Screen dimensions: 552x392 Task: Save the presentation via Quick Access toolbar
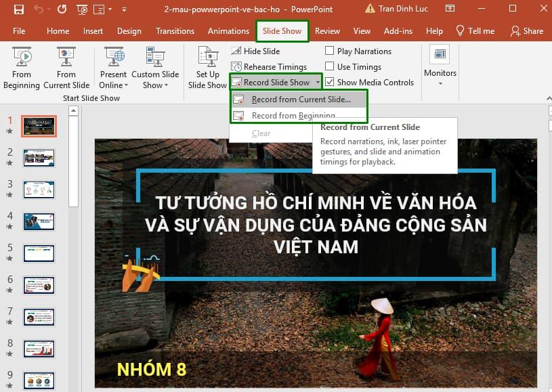click(18, 9)
